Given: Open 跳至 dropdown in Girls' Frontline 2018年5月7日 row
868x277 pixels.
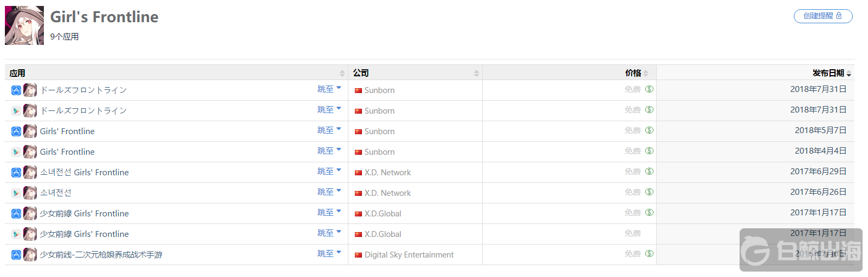Looking at the screenshot, I should tap(329, 130).
